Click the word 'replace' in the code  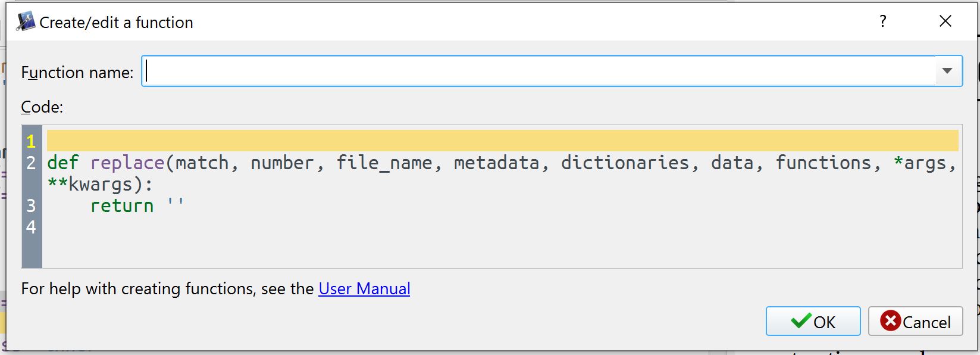(x=127, y=163)
